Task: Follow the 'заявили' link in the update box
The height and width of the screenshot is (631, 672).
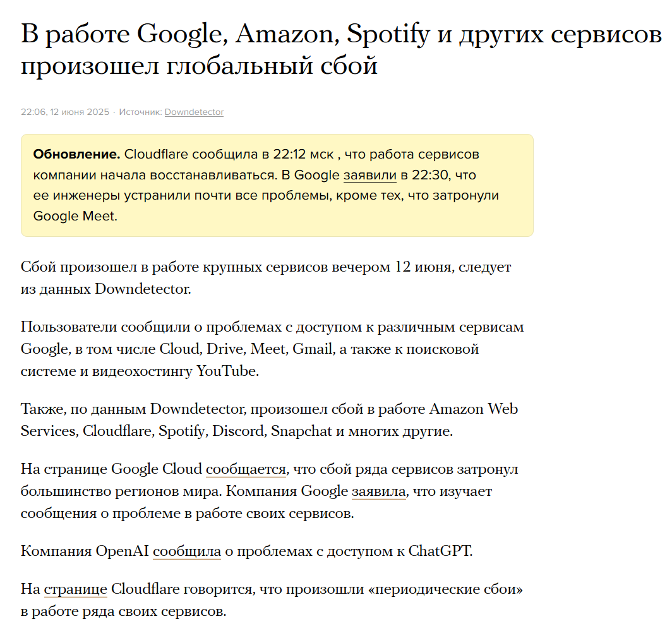Action: pyautogui.click(x=370, y=175)
